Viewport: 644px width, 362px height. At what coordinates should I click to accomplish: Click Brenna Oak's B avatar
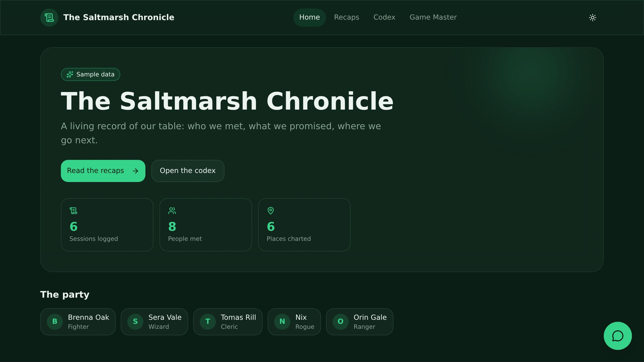tap(55, 322)
